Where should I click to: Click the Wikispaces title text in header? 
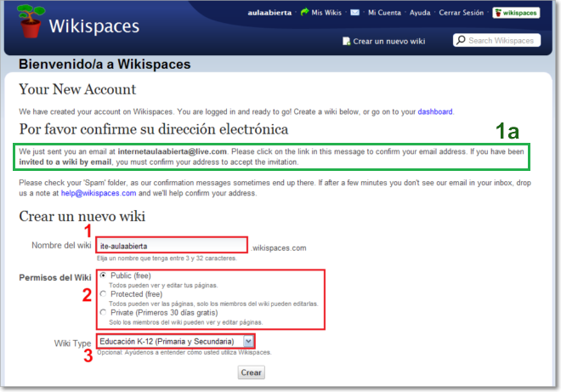pos(94,26)
